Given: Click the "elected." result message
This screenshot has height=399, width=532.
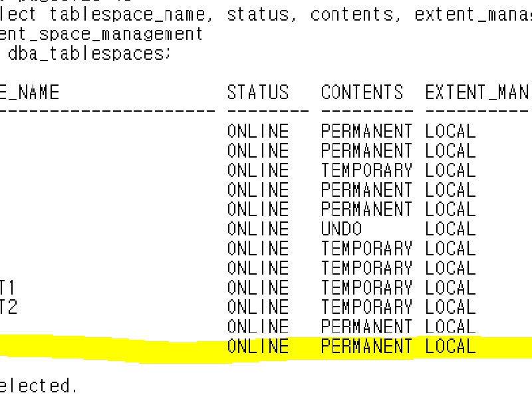Looking at the screenshot, I should [x=38, y=386].
